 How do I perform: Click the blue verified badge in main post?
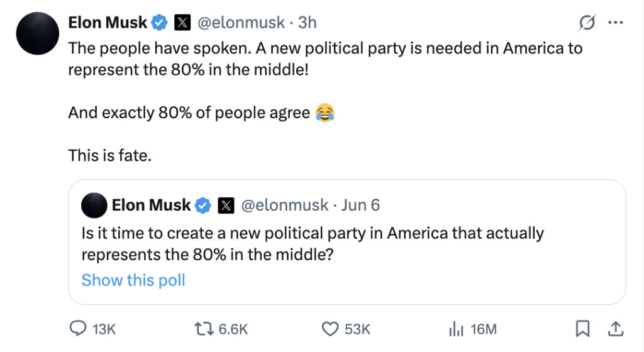tap(160, 23)
